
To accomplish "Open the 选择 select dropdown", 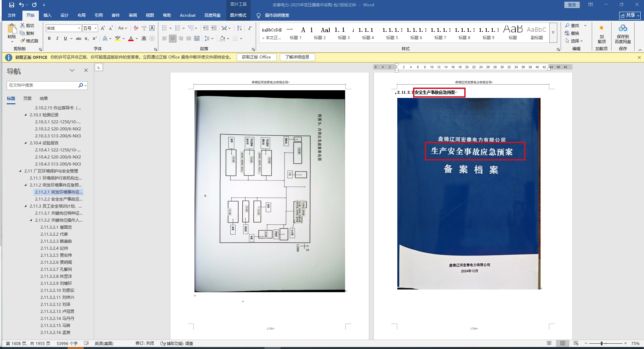I will point(574,41).
